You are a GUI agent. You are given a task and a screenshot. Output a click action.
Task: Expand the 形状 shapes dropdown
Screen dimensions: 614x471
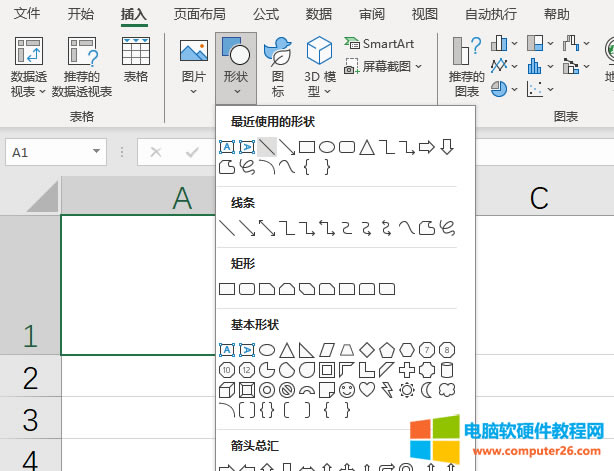tap(236, 68)
